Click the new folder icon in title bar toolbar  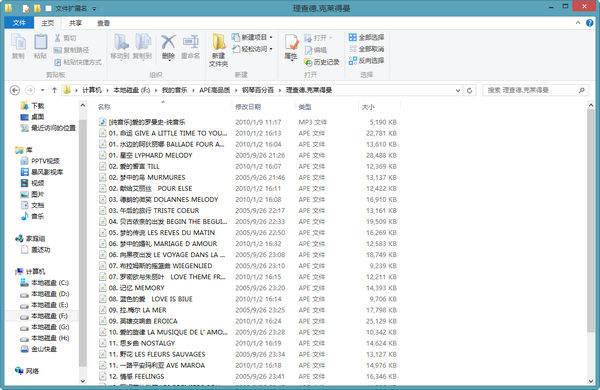pos(37,8)
